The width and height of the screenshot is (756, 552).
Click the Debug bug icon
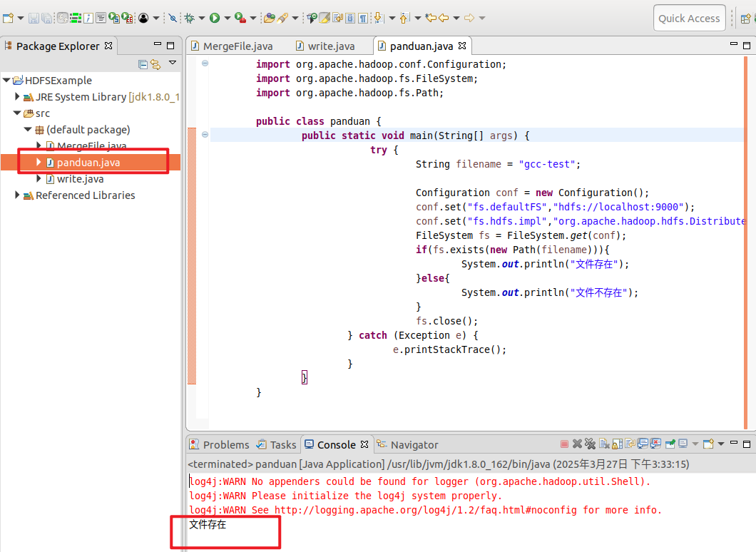pos(190,18)
